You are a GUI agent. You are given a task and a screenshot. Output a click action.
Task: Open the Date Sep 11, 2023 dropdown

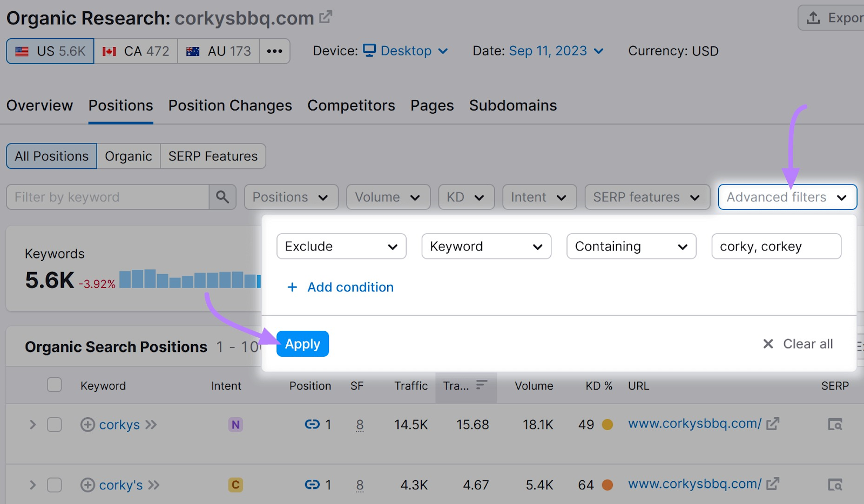[556, 51]
